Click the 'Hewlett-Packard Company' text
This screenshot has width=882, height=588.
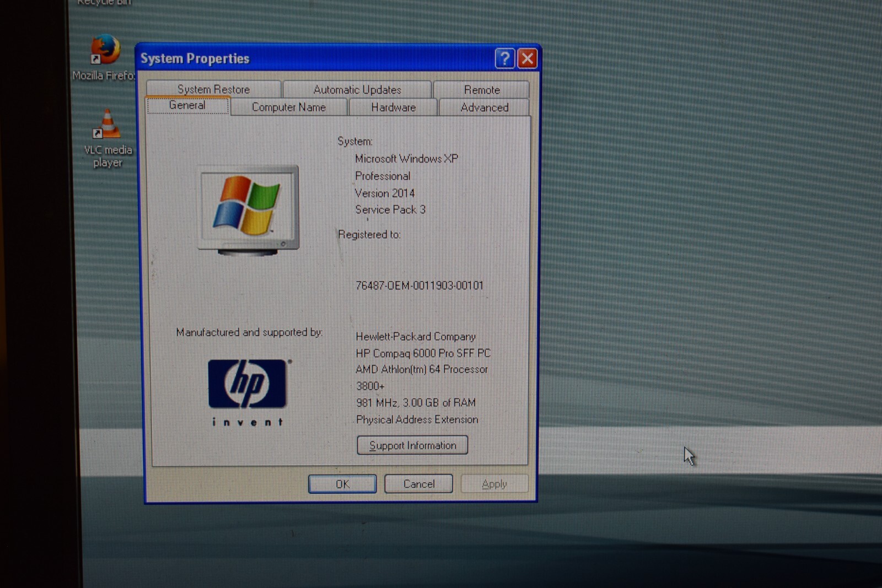[416, 337]
